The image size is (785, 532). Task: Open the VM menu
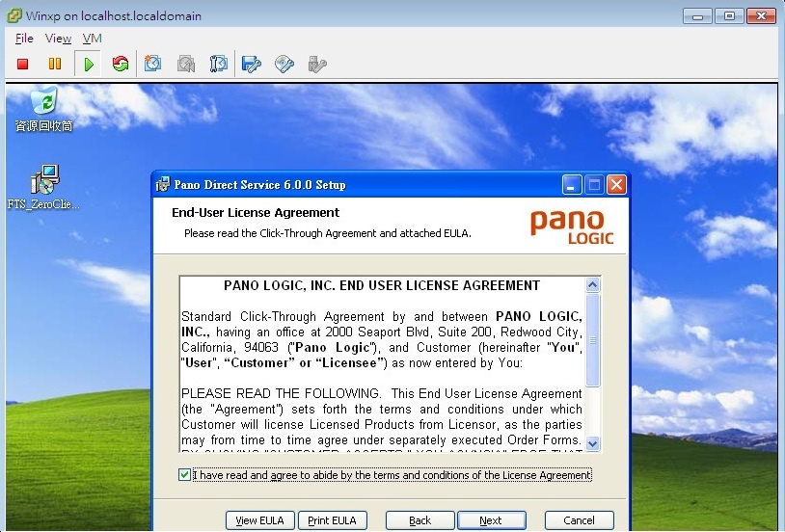coord(93,39)
